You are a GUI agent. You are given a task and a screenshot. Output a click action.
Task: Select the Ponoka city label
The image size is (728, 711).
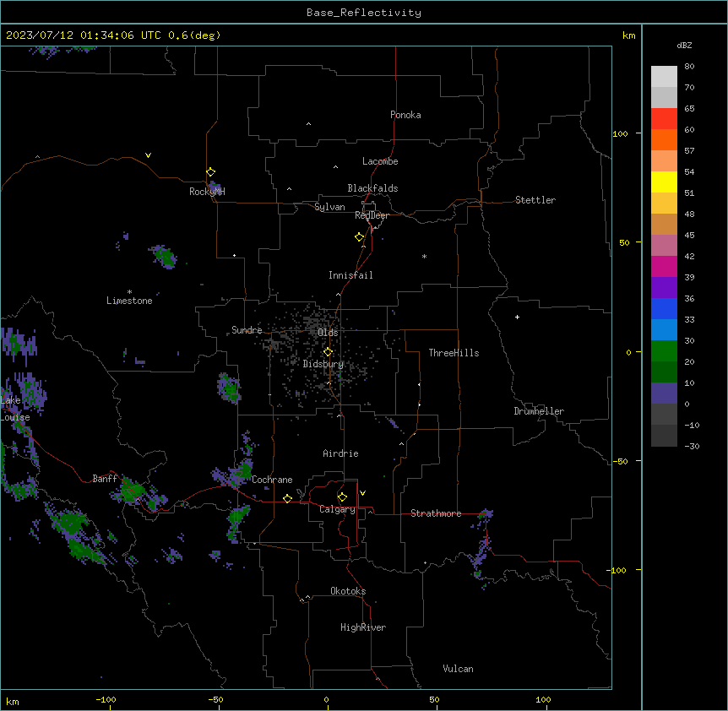[405, 115]
